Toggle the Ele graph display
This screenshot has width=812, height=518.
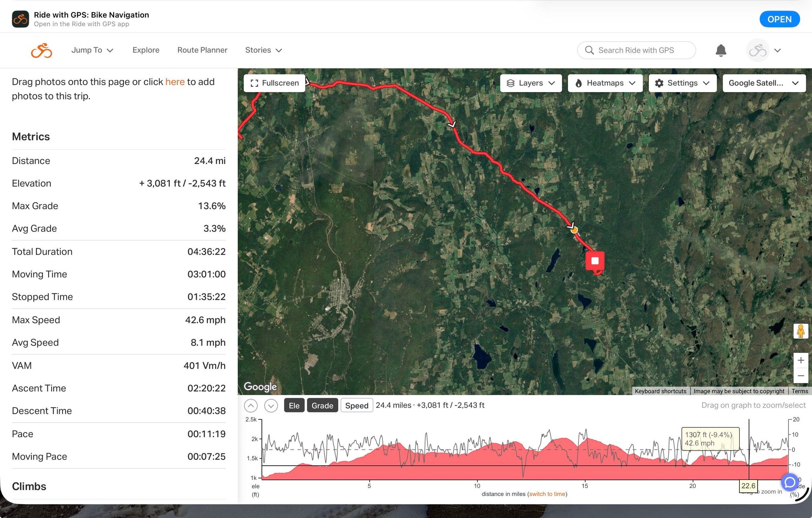294,406
